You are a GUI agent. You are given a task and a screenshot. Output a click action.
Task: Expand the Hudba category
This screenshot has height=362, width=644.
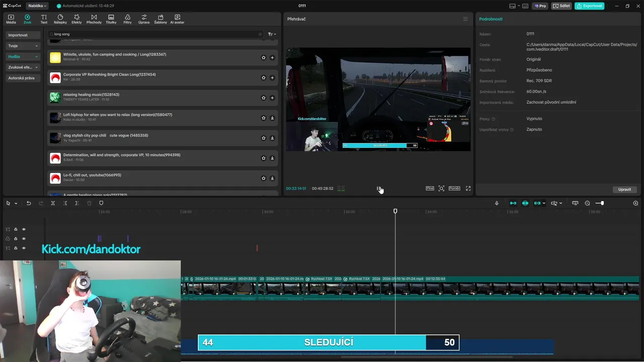22,56
